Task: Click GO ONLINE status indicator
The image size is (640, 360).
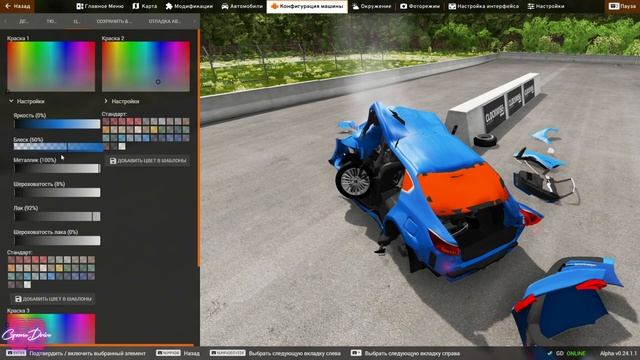Action: [567, 353]
